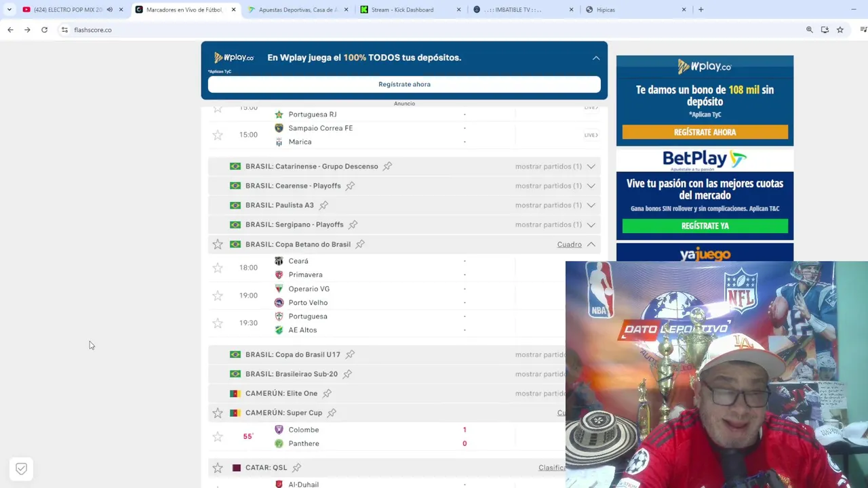Pin the Catarinense - Grupo Descenso league

coord(387,166)
